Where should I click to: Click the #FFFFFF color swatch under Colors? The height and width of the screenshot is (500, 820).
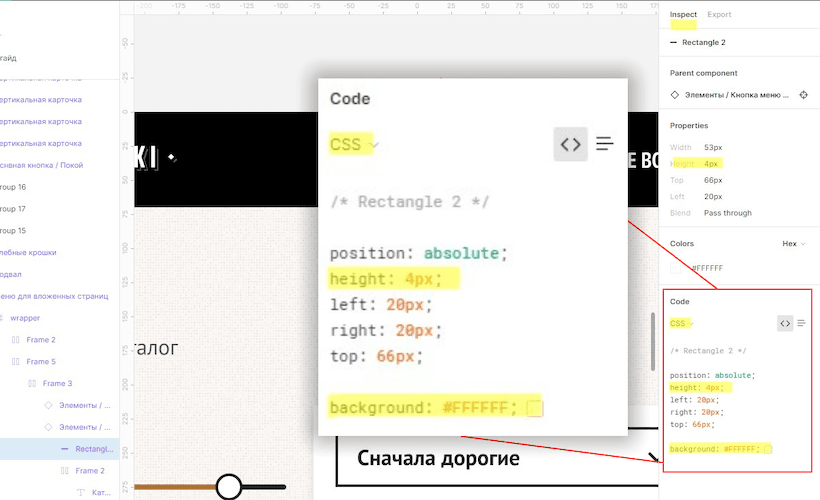[x=677, y=268]
